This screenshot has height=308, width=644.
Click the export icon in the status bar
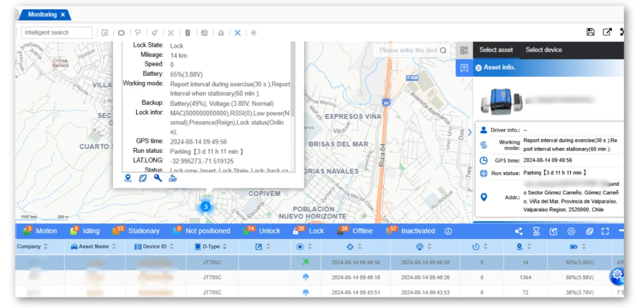click(x=553, y=231)
